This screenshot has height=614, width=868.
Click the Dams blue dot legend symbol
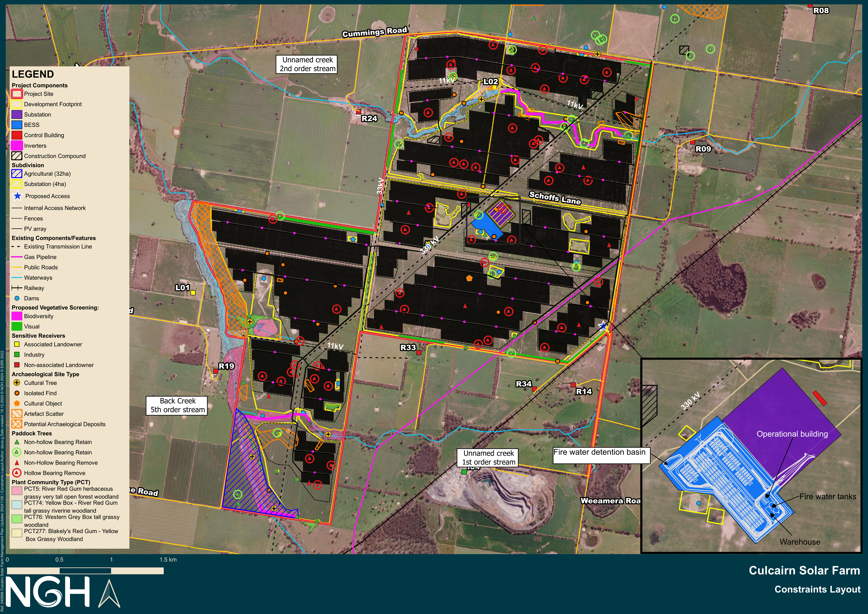(x=17, y=298)
